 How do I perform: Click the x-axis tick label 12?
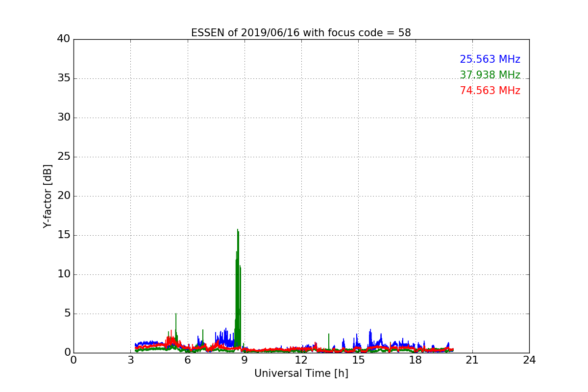(x=301, y=360)
